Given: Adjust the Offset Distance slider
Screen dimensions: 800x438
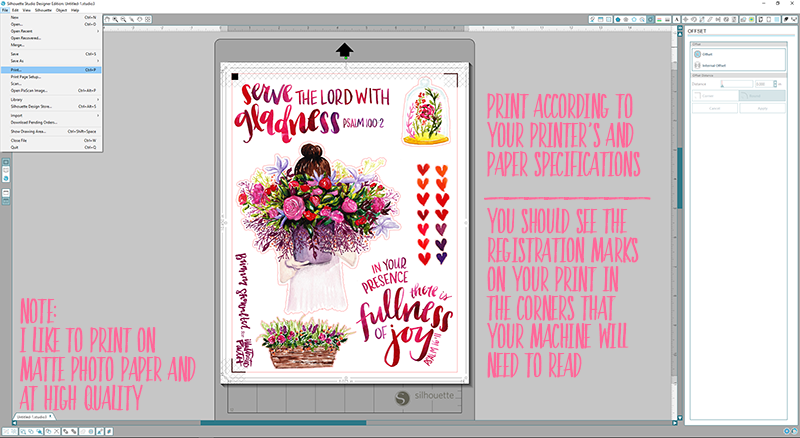Looking at the screenshot, I should point(737,84).
